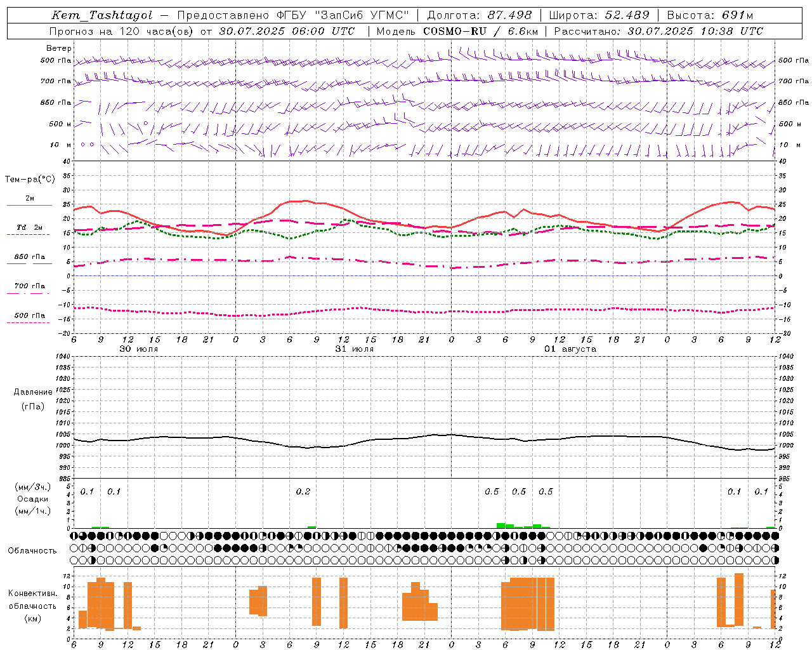The height and width of the screenshot is (650, 812).
Task: Click the '(мм/3ч.)' precipitation unit label
Action: 33,487
